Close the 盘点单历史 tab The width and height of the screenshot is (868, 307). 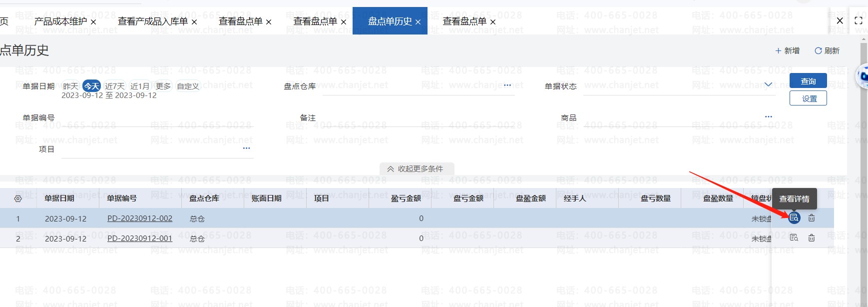coord(418,22)
